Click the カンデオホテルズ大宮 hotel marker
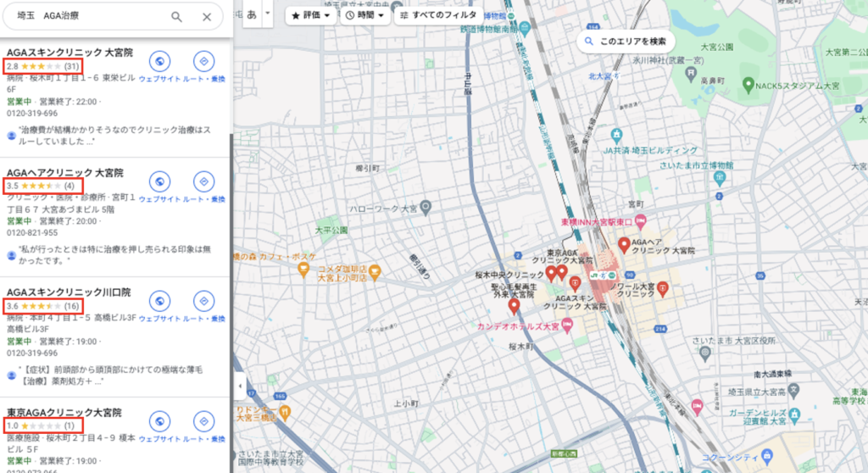Screen dimensions: 868x473 coord(567,326)
